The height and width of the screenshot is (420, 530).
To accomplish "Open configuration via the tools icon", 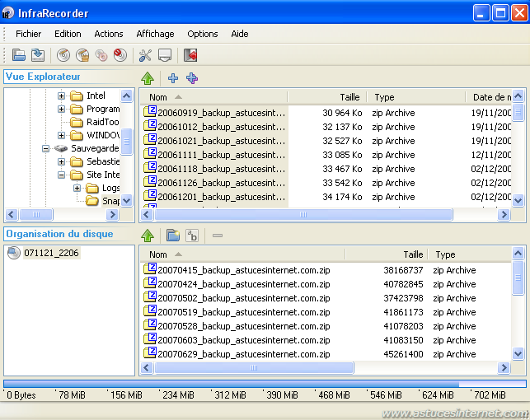I will coord(145,55).
